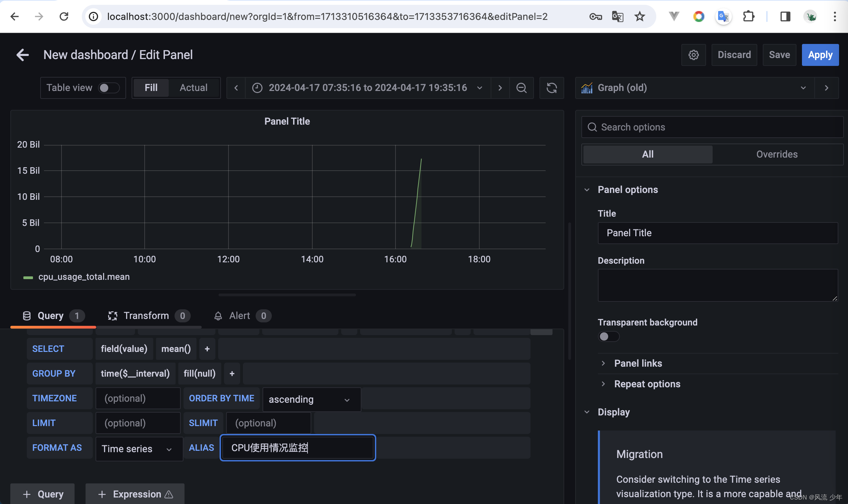The image size is (848, 504).
Task: Click the refresh/rotate panel icon
Action: (x=551, y=88)
